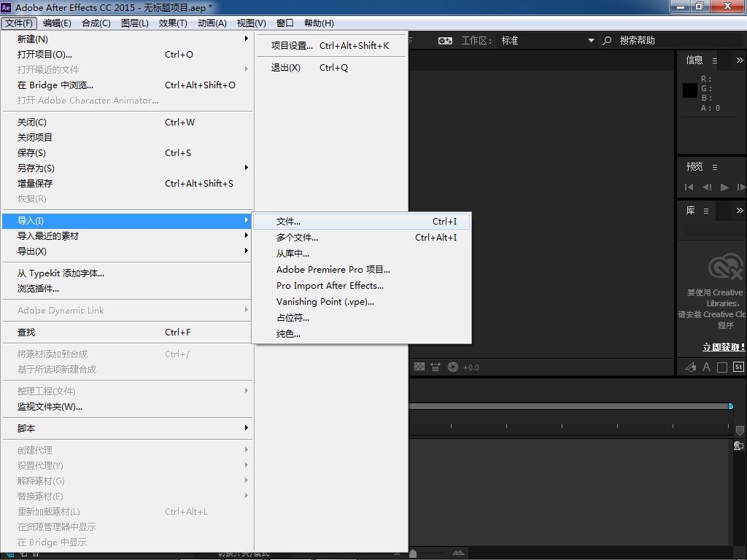Image resolution: width=747 pixels, height=560 pixels.
Task: Expand overflow chevrons in 信息 panel group
Action: pyautogui.click(x=740, y=60)
